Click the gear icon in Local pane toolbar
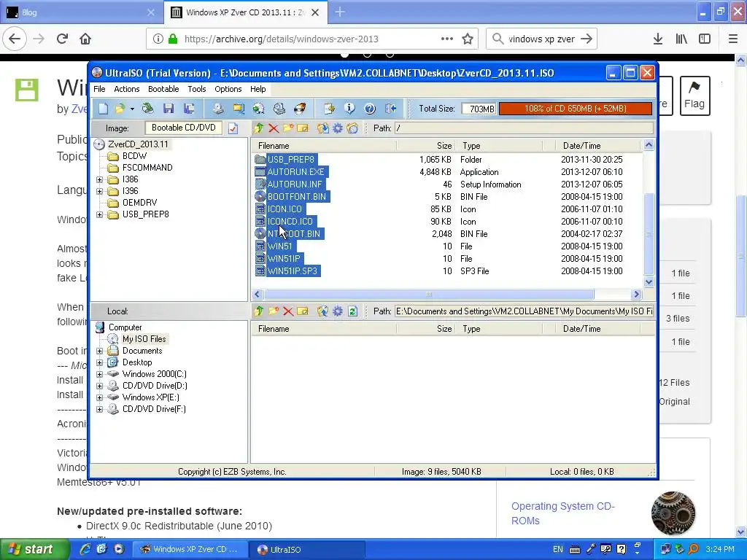 point(338,311)
